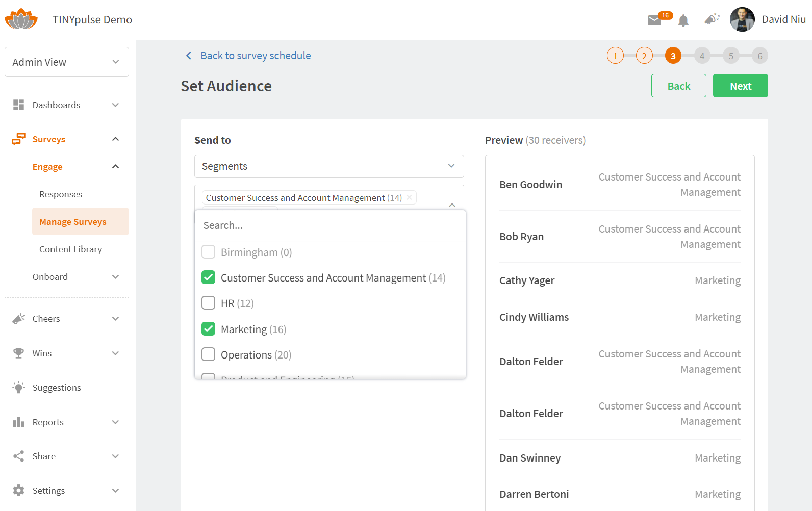
Task: Uncheck the Marketing segment checkbox
Action: [209, 329]
